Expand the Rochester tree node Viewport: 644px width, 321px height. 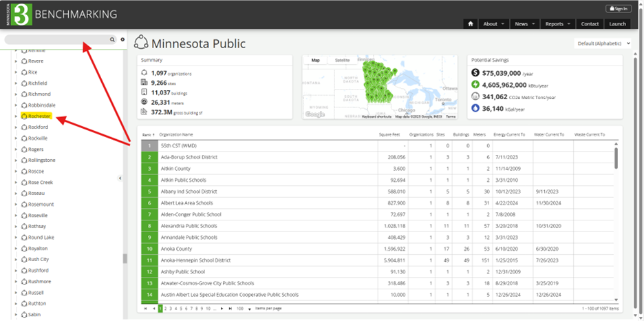pyautogui.click(x=16, y=116)
